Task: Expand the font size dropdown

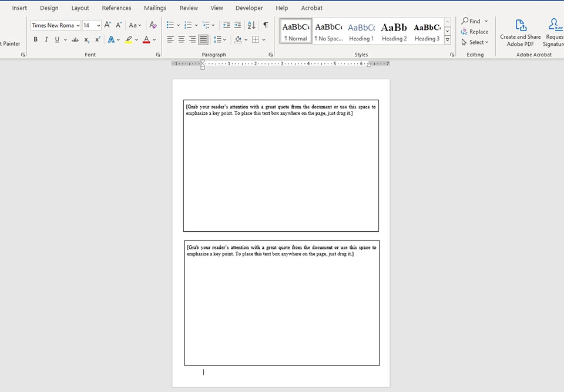Action: coord(98,26)
